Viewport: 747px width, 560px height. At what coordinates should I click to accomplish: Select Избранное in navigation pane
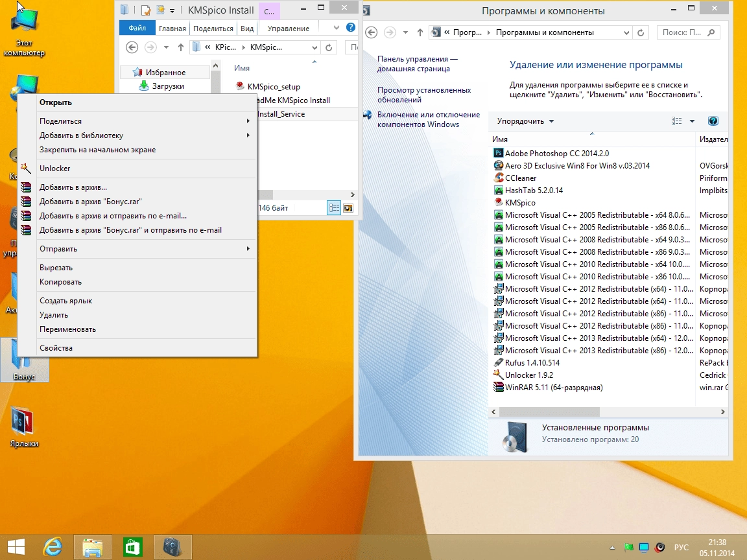click(165, 73)
